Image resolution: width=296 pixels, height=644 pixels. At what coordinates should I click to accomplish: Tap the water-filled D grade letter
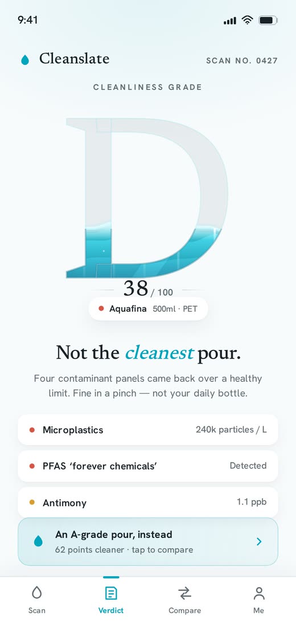pyautogui.click(x=147, y=198)
